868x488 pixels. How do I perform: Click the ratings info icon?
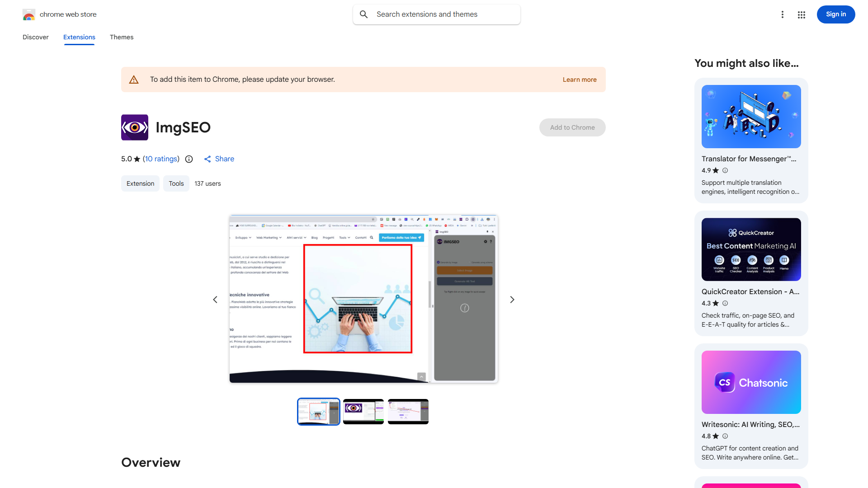tap(189, 159)
